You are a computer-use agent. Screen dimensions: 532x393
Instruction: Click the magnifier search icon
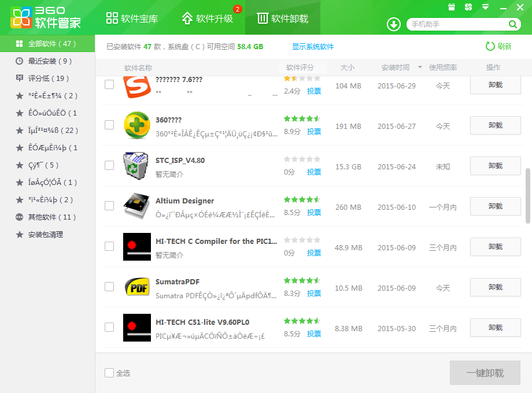[512, 25]
